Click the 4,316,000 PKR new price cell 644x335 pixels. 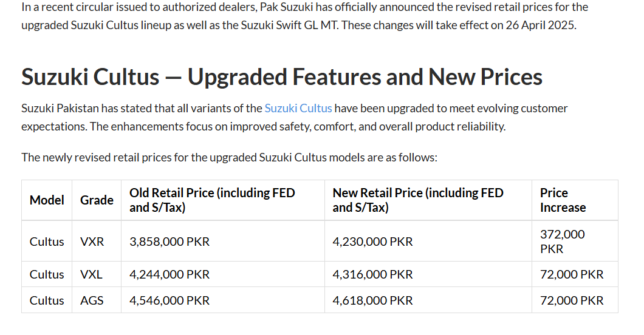(x=428, y=274)
